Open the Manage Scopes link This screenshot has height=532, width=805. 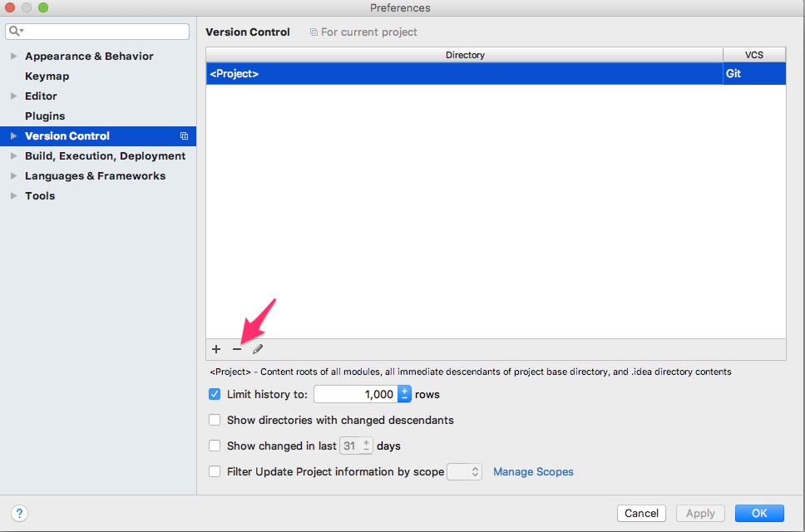point(533,471)
